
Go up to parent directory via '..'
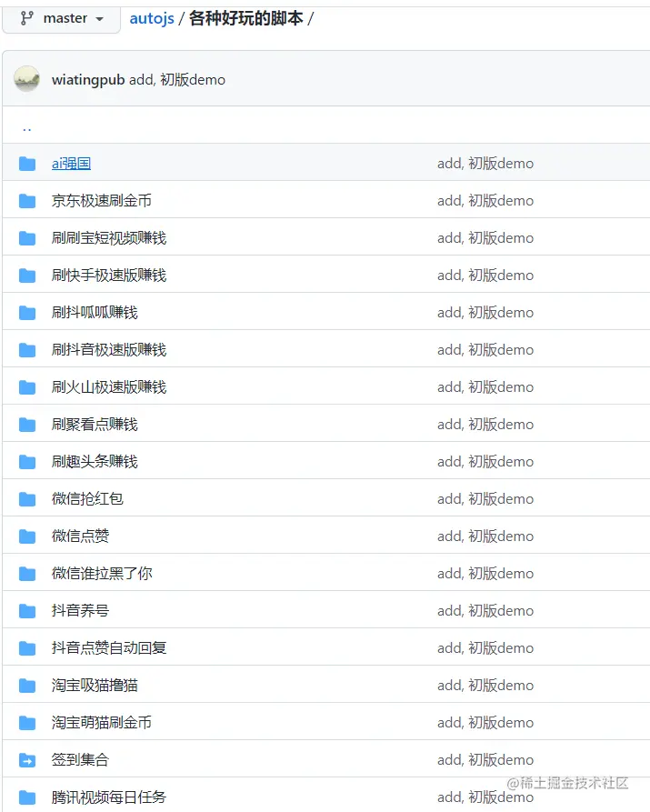[27, 128]
